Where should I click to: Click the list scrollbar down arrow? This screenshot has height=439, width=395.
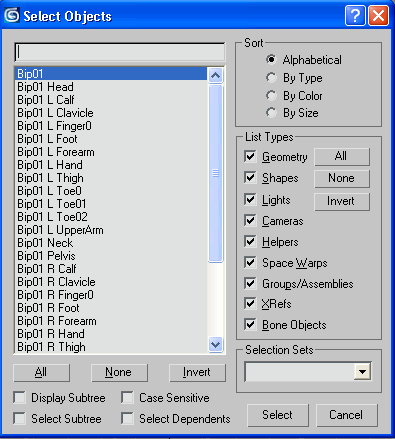tap(215, 344)
